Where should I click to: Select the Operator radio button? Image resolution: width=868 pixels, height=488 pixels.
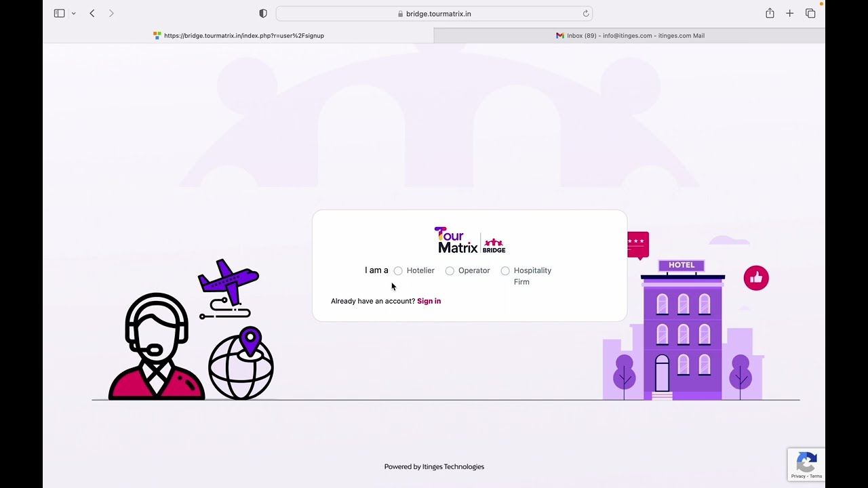pos(450,271)
